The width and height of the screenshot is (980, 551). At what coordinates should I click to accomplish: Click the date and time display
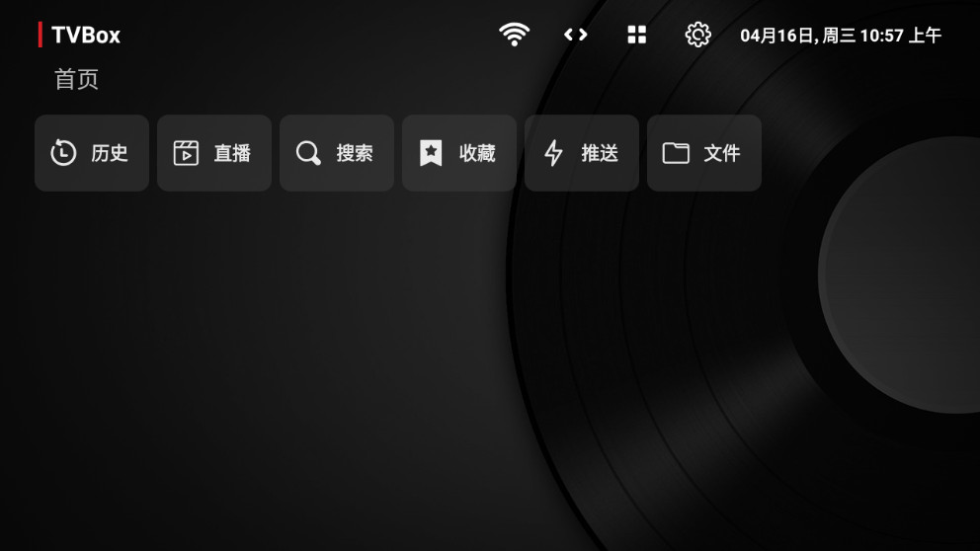(x=841, y=36)
